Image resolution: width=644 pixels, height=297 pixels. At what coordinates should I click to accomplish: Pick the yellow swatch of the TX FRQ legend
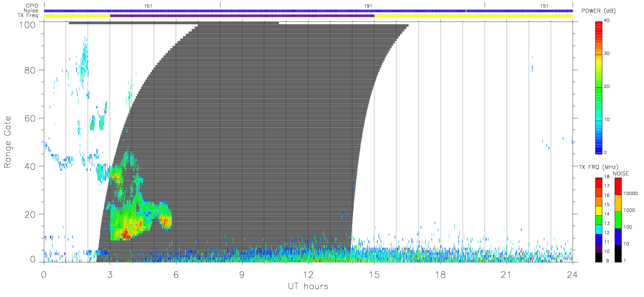(598, 210)
